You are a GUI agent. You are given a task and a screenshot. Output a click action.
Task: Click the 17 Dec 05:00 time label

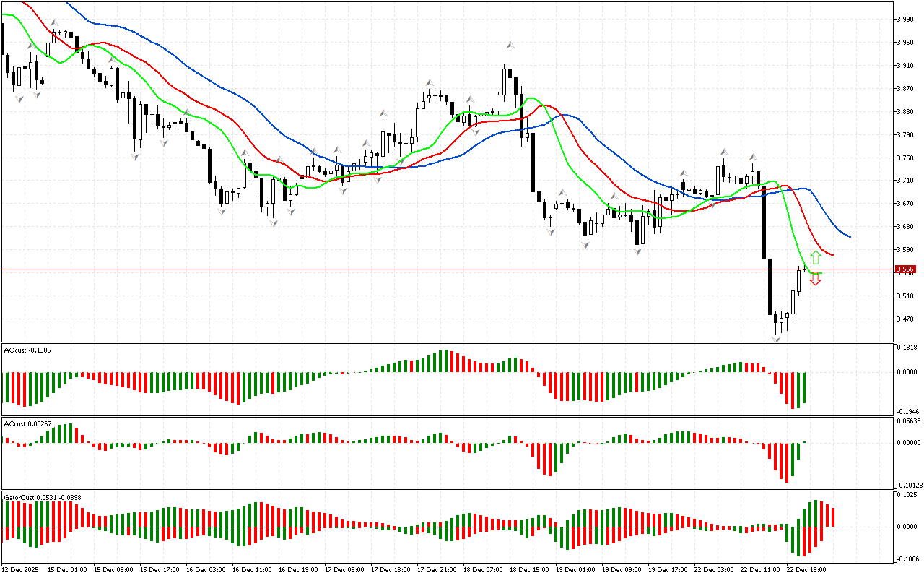[345, 569]
